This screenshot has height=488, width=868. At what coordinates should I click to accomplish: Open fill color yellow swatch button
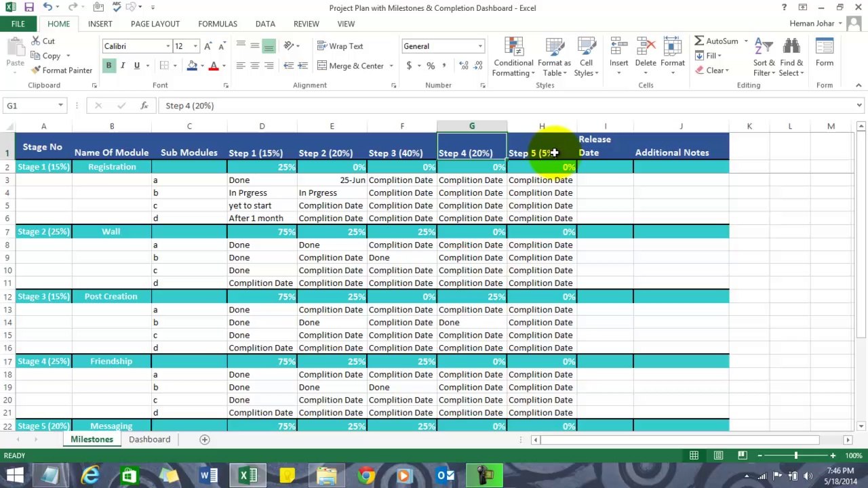(x=192, y=66)
